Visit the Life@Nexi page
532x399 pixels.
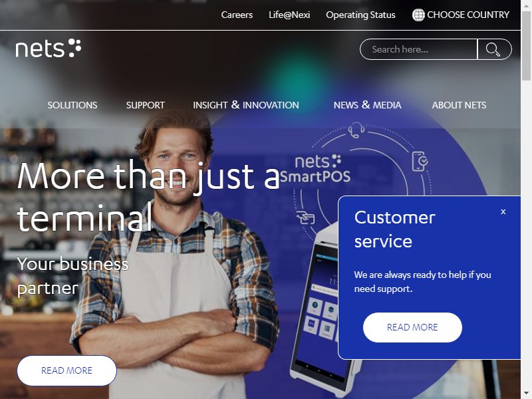(x=289, y=15)
